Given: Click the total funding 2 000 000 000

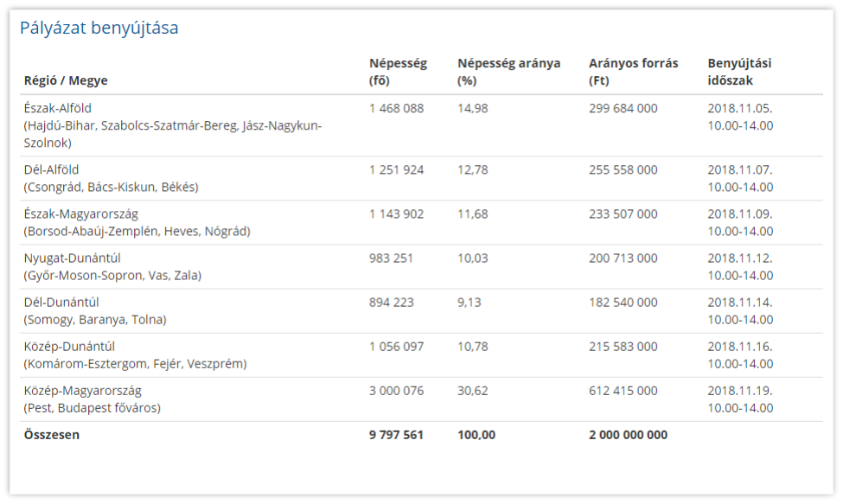Looking at the screenshot, I should pyautogui.click(x=628, y=435).
